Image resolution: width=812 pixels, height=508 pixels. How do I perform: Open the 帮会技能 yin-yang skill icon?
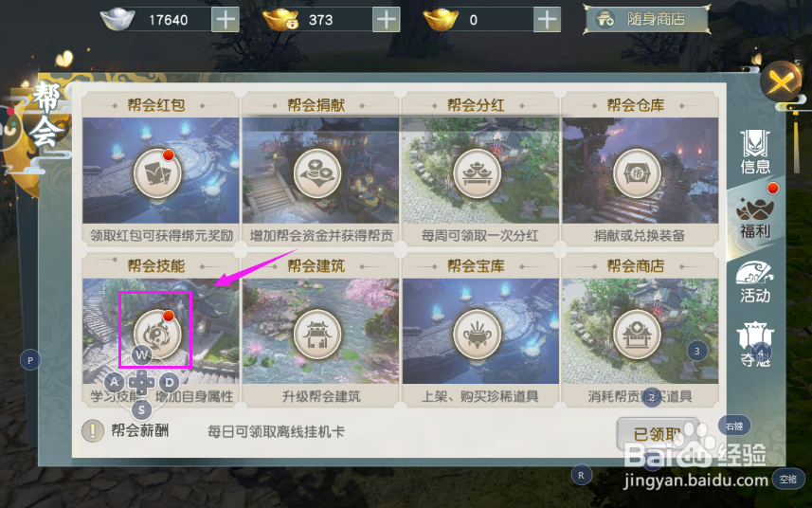click(x=157, y=334)
